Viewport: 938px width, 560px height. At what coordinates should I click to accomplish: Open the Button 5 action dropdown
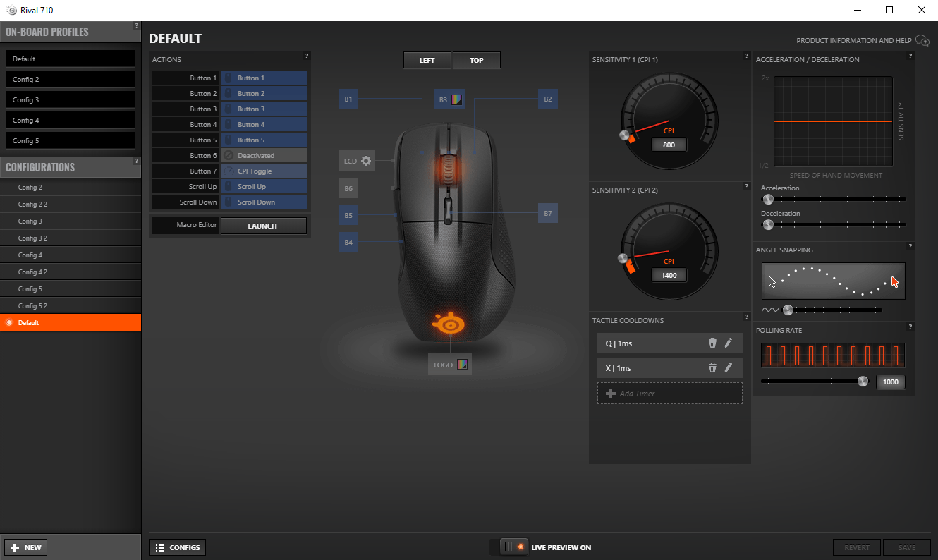click(x=264, y=140)
